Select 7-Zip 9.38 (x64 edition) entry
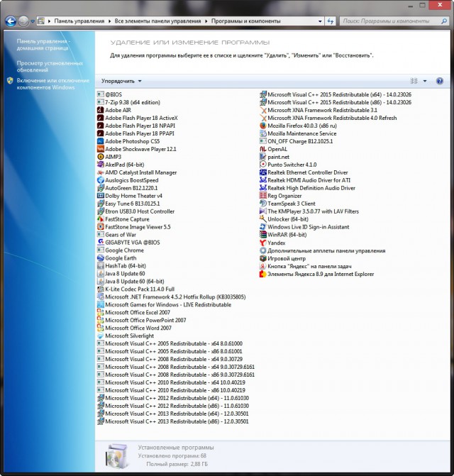This screenshot has width=454, height=476. click(x=128, y=102)
